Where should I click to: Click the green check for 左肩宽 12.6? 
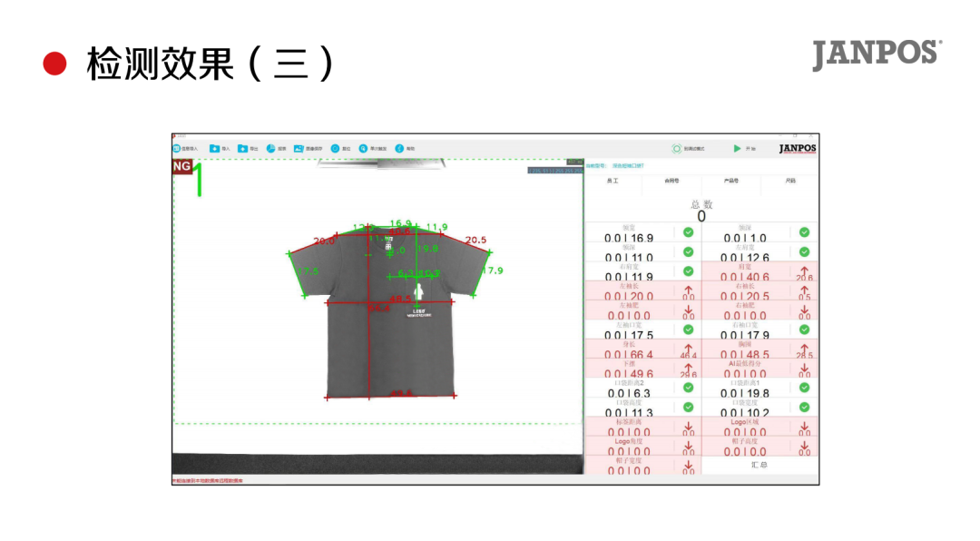(804, 252)
